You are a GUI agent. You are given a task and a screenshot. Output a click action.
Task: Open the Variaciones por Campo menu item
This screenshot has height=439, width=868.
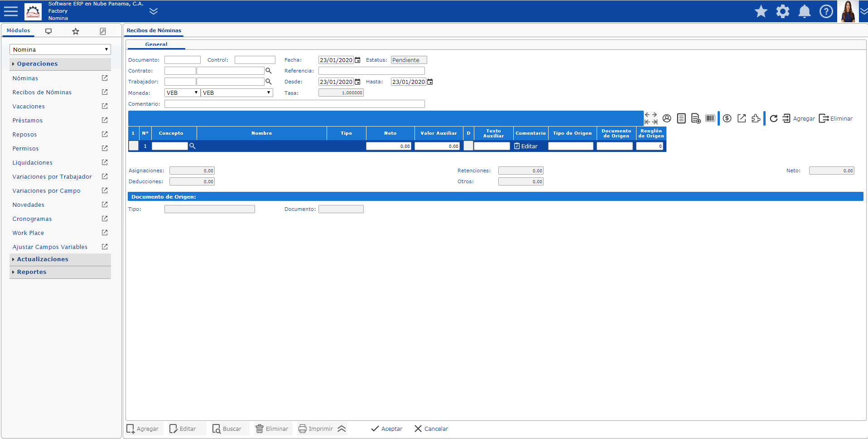pyautogui.click(x=46, y=191)
